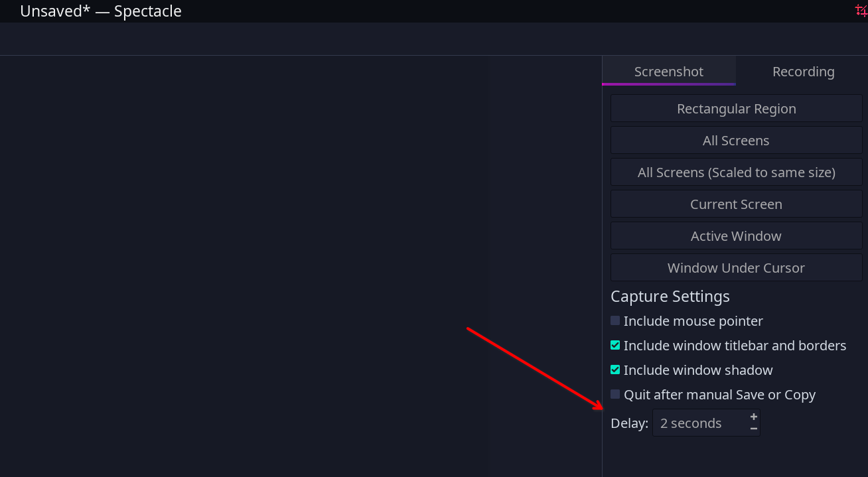868x477 pixels.
Task: Enable Include mouse pointer checkbox
Action: 615,320
